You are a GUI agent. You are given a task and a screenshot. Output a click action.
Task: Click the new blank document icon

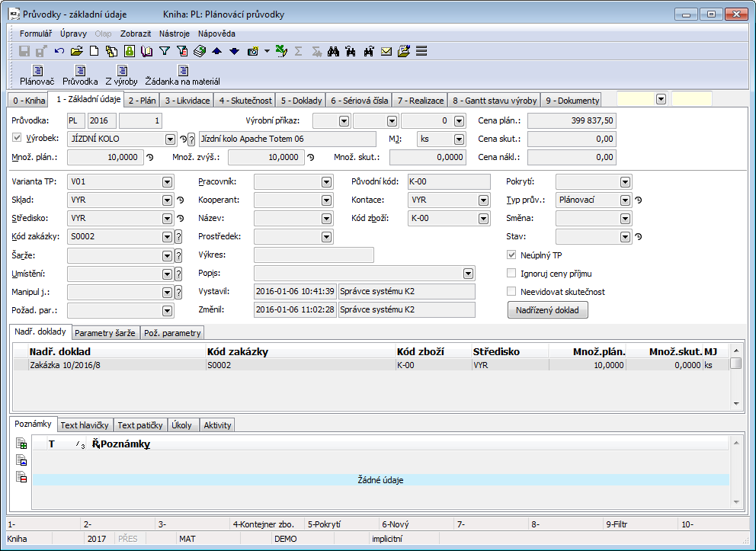94,52
